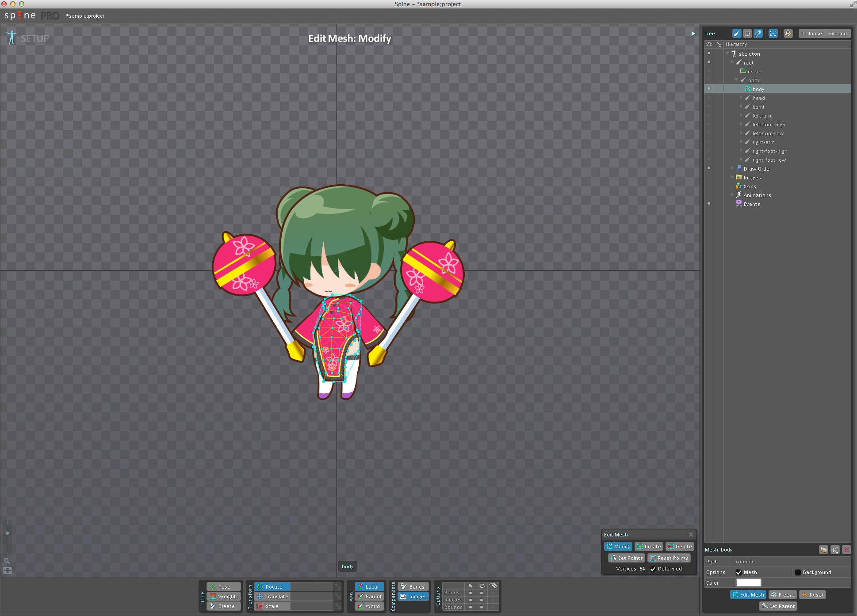Select the Translate transform tool
This screenshot has height=616, width=857.
(272, 597)
